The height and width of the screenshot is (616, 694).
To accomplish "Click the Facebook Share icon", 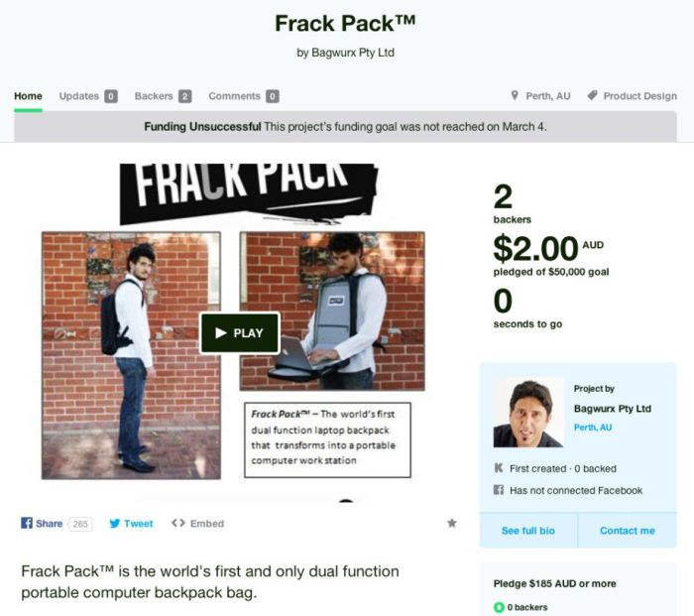I will [x=27, y=523].
